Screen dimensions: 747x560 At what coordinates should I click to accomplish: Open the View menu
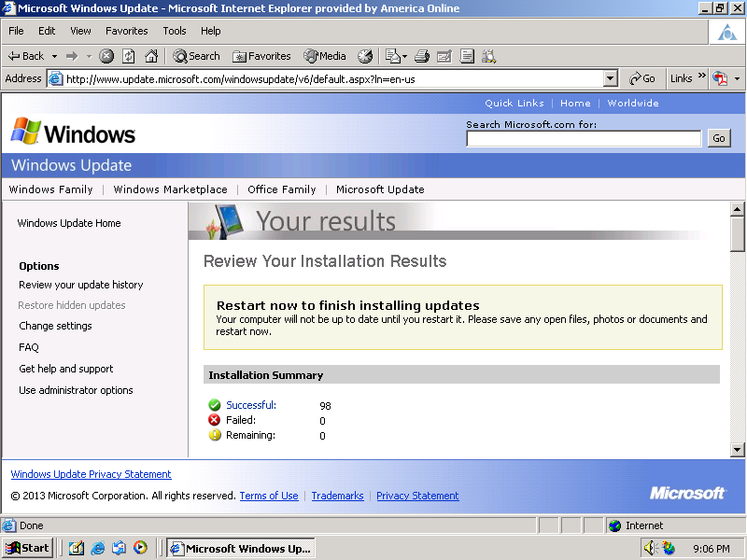click(80, 31)
